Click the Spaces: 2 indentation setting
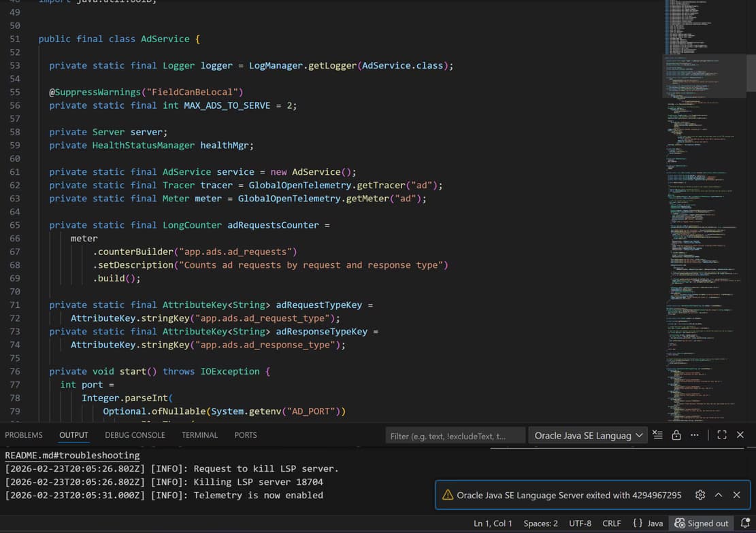Screen dimensions: 756x533 point(540,523)
